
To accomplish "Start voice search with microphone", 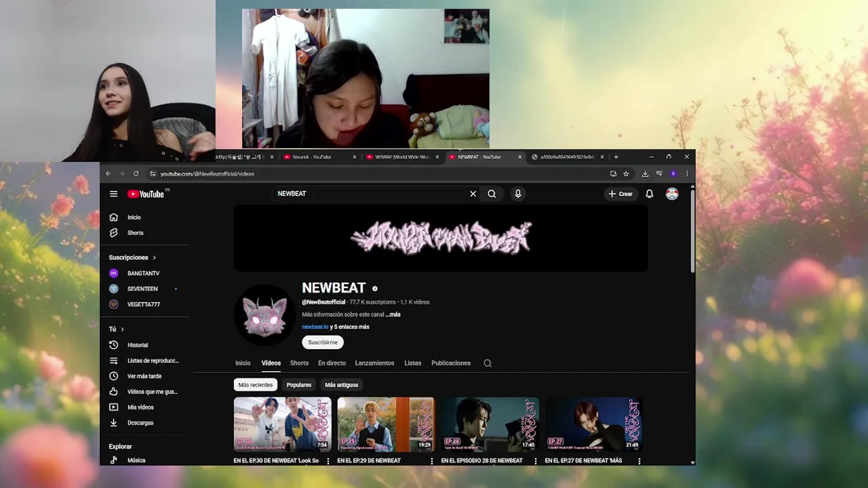I will coord(518,194).
